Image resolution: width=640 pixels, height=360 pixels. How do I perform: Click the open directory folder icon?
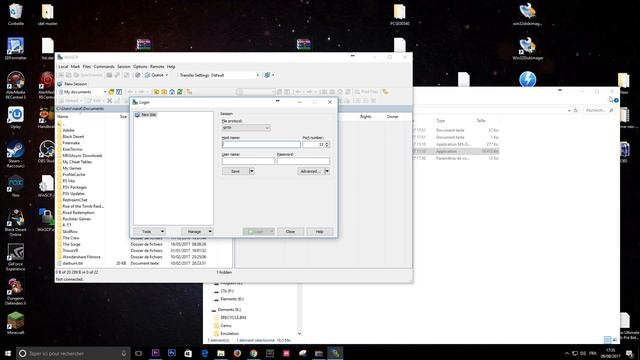111,92
